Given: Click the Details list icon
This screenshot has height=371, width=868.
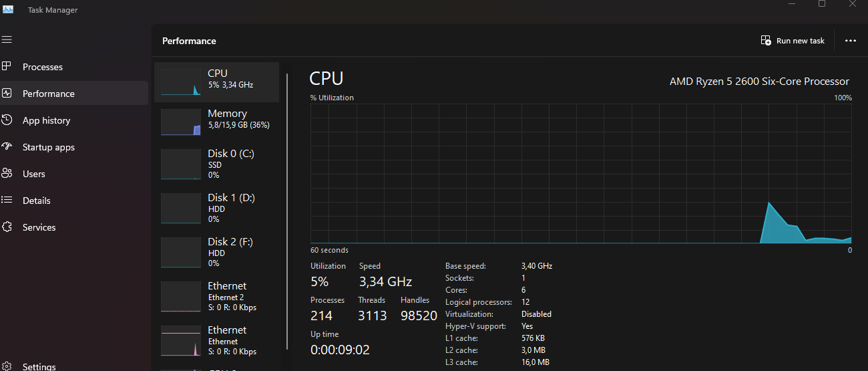Looking at the screenshot, I should 7,200.
